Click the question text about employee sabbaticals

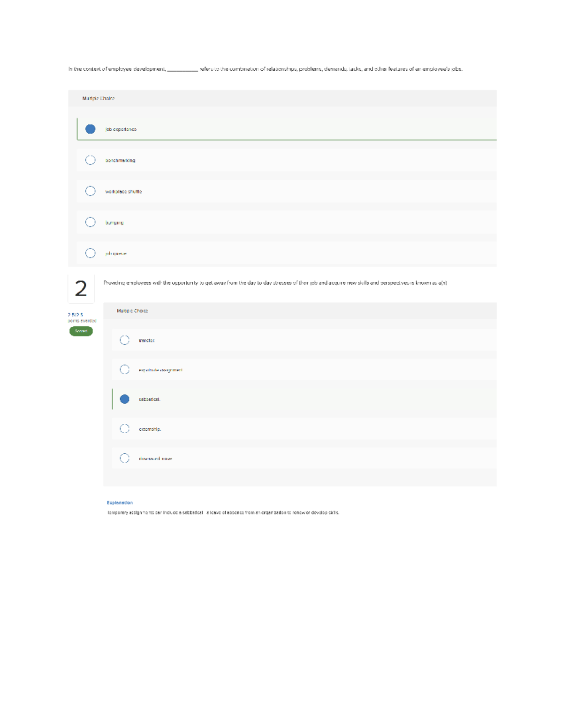(x=275, y=283)
